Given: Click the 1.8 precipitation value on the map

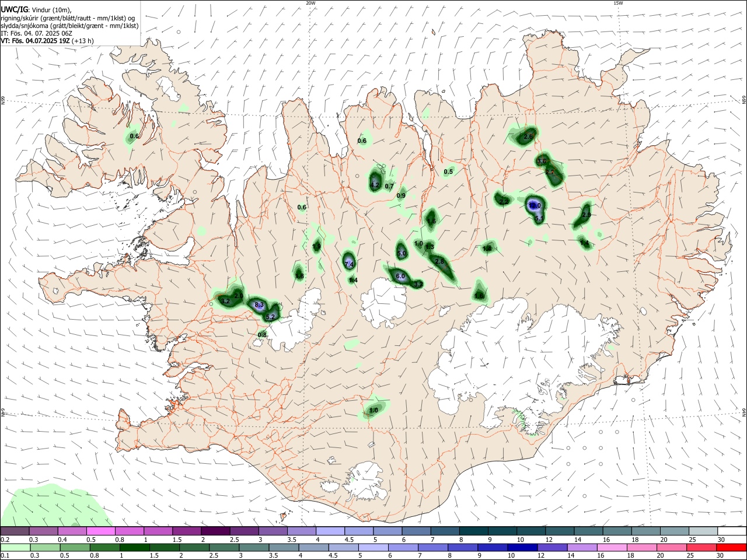Looking at the screenshot, I should 299,276.
